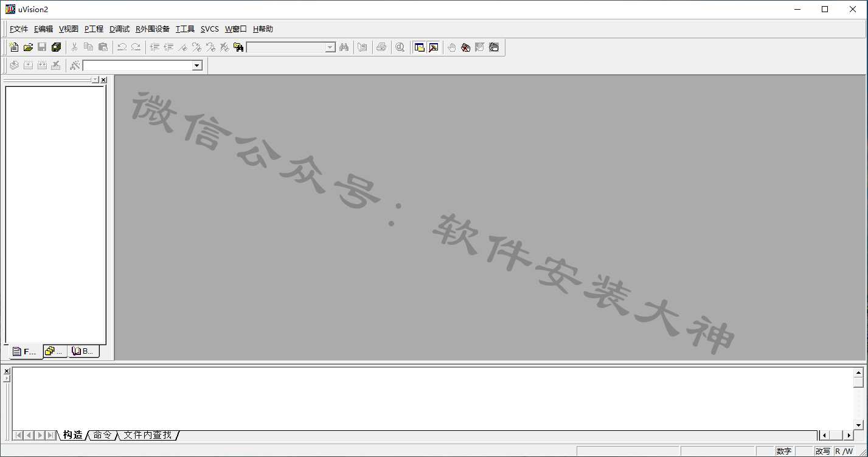Insert breakpoint using hand icon

pyautogui.click(x=451, y=47)
